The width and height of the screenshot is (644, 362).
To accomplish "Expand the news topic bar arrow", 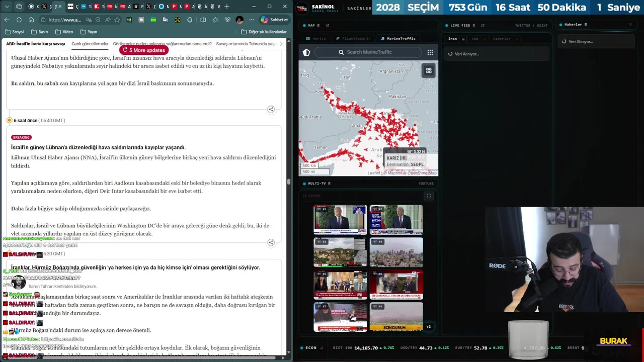I will [281, 44].
